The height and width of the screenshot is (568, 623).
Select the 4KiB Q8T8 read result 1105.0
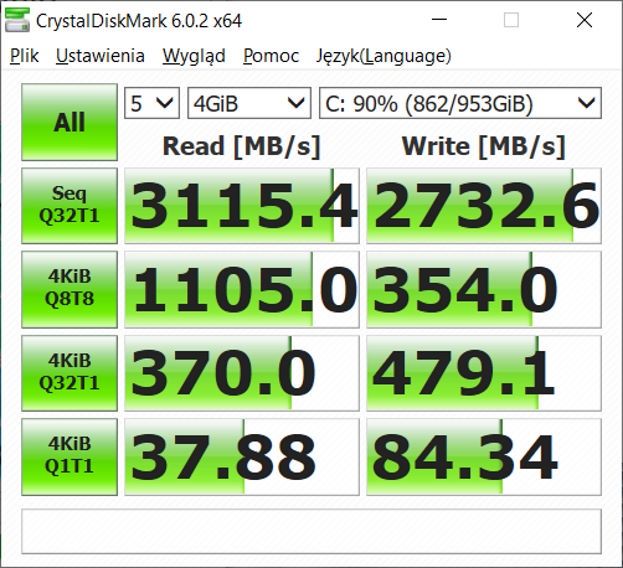click(242, 289)
